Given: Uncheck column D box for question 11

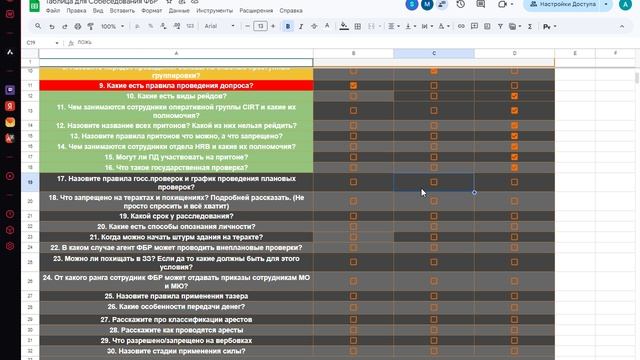Looking at the screenshot, I should coord(514,111).
